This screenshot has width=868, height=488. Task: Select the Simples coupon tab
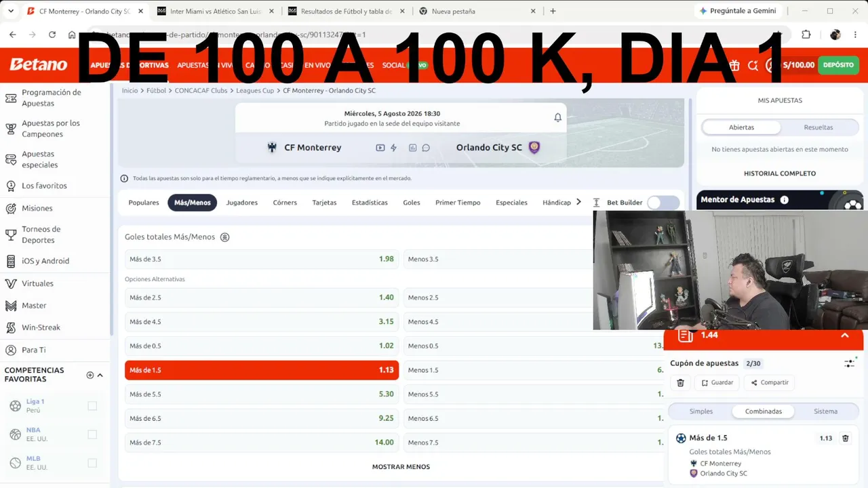[701, 411]
